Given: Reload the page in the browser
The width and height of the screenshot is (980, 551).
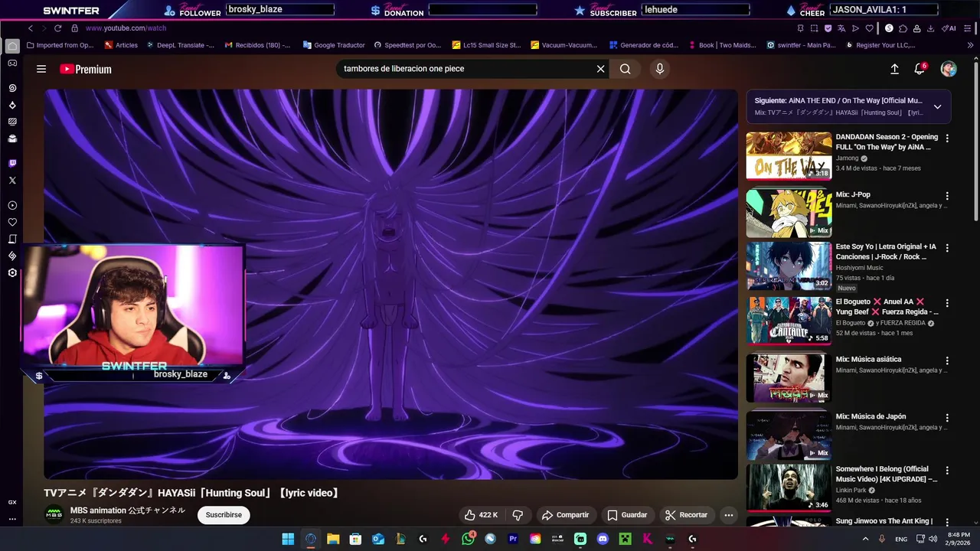Looking at the screenshot, I should tap(57, 28).
